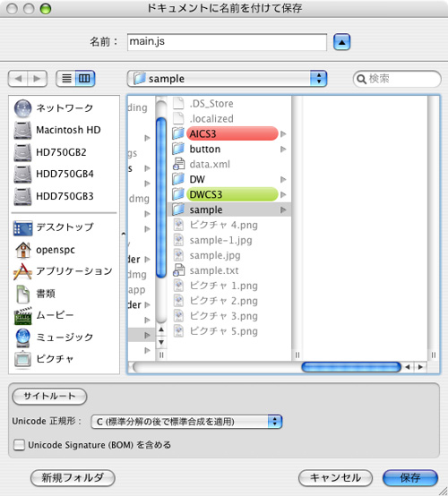The height and width of the screenshot is (496, 448).
Task: Select the Macintosh HD drive icon
Action: point(22,130)
